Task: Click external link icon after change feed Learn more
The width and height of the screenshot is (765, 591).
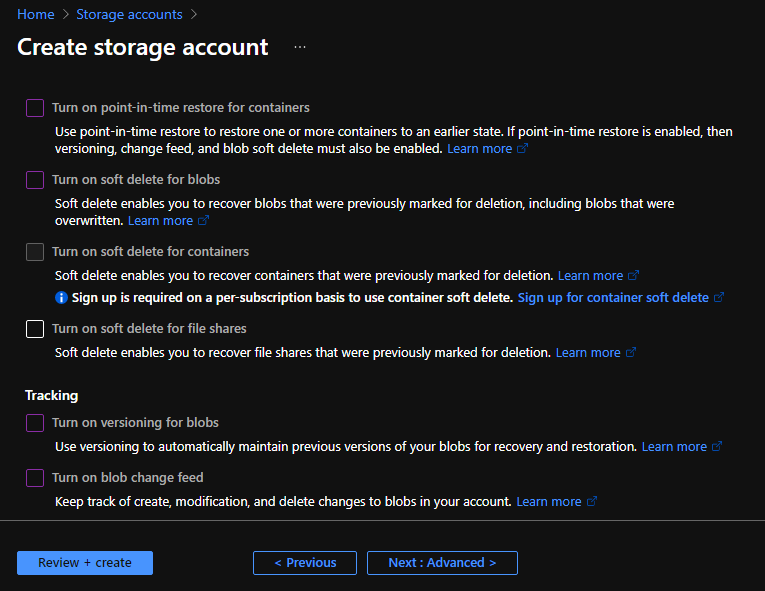Action: pyautogui.click(x=592, y=502)
